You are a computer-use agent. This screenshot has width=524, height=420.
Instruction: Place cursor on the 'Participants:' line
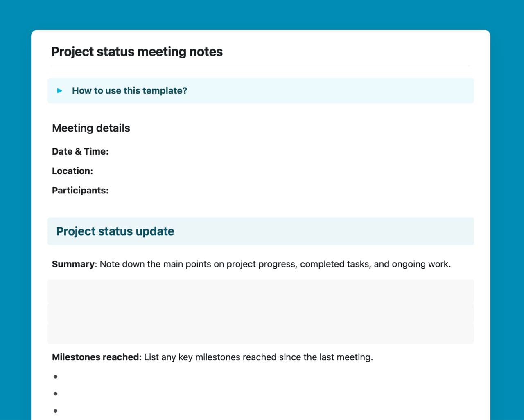(80, 191)
